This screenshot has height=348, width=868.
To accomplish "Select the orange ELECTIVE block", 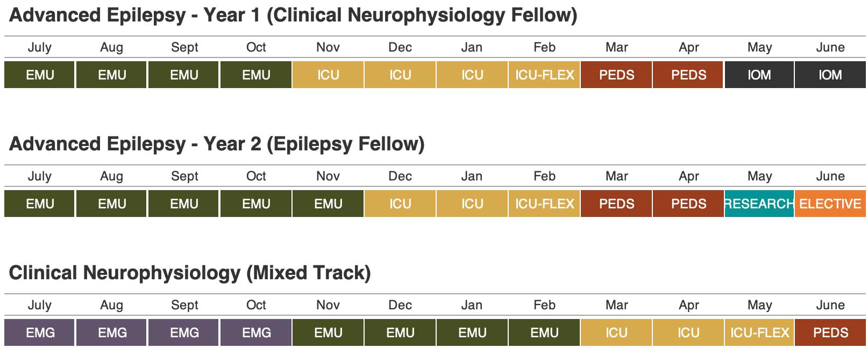I will [x=830, y=204].
